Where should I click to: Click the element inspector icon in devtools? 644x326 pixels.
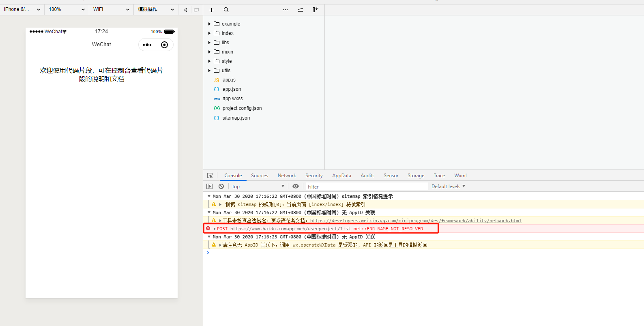point(210,176)
